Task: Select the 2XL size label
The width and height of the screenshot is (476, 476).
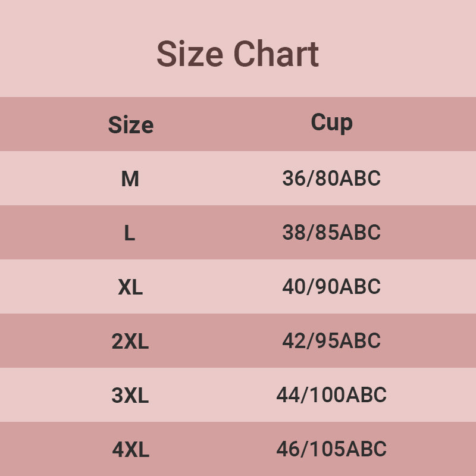Action: click(x=130, y=342)
